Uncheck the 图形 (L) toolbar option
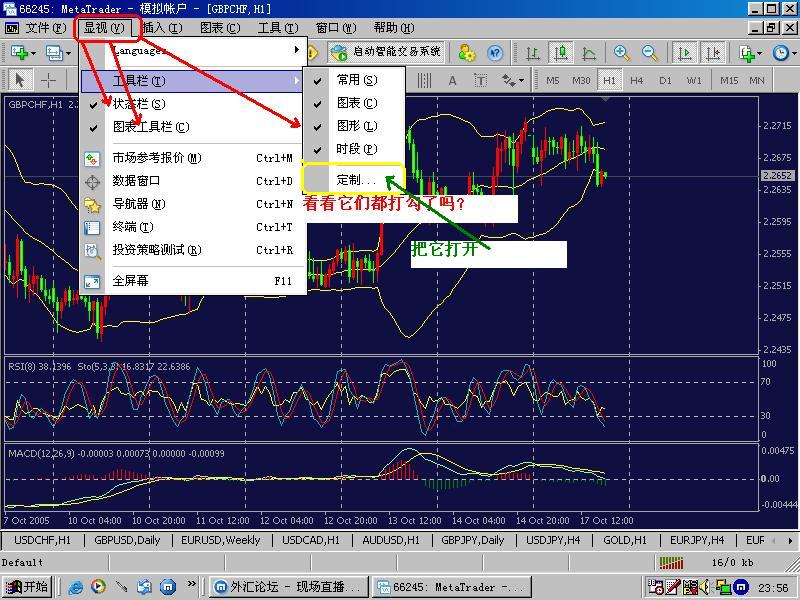This screenshot has width=800, height=600. click(354, 126)
